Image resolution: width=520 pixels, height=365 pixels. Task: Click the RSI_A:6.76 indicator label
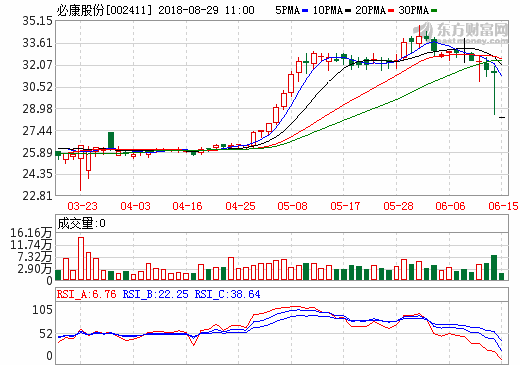click(x=86, y=294)
